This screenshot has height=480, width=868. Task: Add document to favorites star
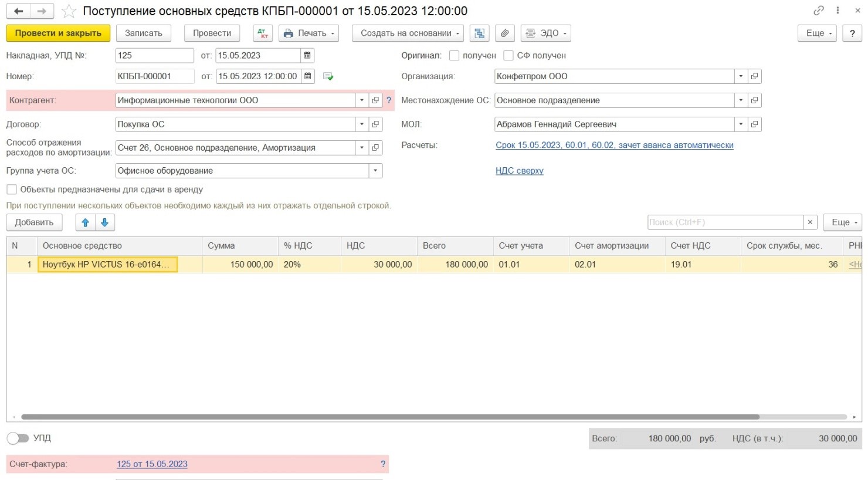coord(69,11)
